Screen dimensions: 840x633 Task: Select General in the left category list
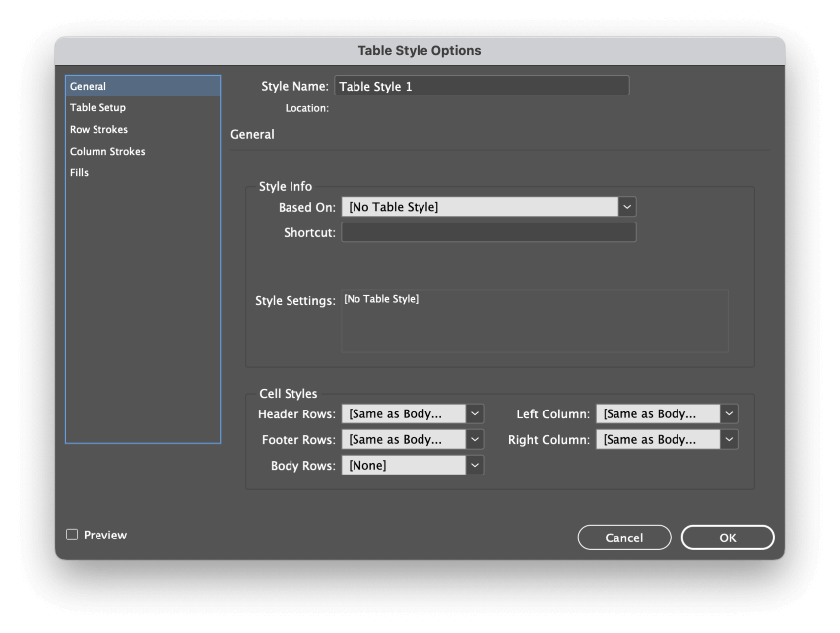pyautogui.click(x=142, y=87)
